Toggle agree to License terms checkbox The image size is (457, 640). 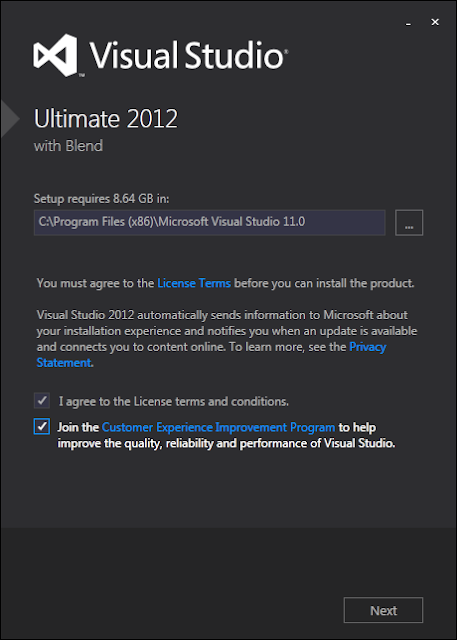[x=42, y=401]
